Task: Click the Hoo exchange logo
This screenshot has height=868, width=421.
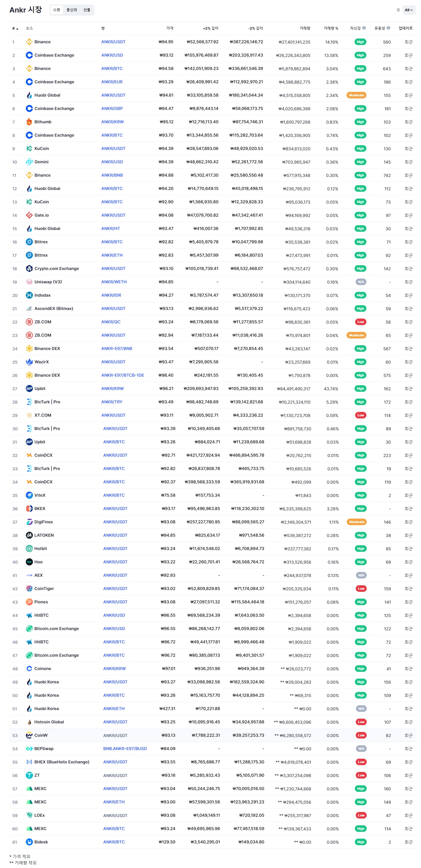Action: click(29, 562)
